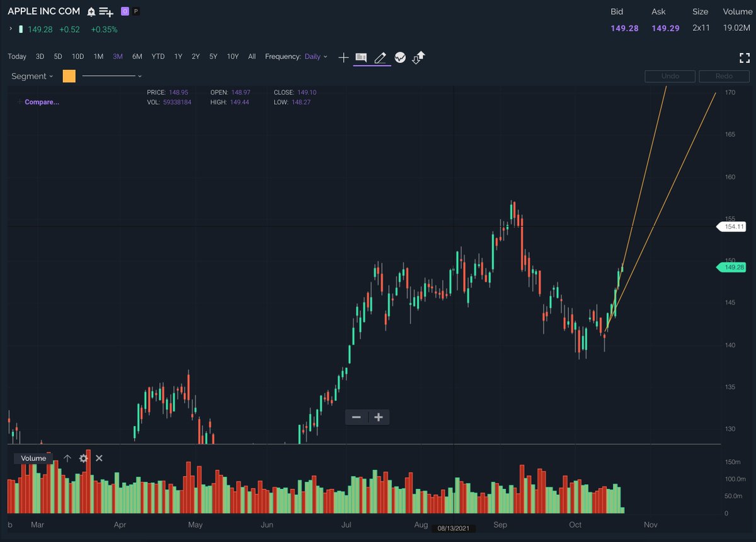Switch range to 1Y
The width and height of the screenshot is (756, 542).
[x=178, y=57]
